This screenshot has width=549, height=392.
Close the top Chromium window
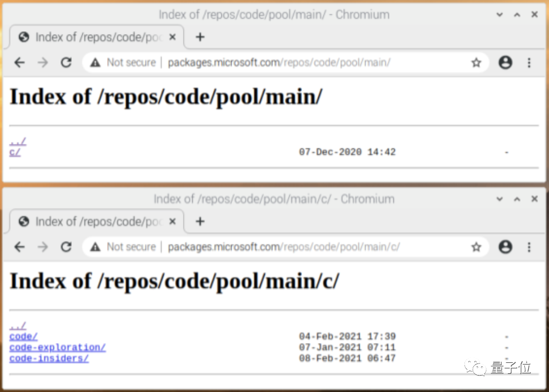[535, 15]
